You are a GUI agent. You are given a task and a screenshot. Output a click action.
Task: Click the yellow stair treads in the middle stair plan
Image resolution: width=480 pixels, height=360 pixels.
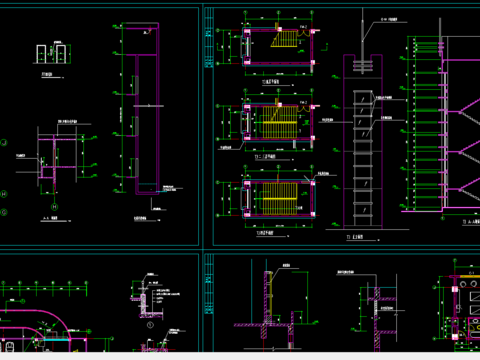pos(280,122)
